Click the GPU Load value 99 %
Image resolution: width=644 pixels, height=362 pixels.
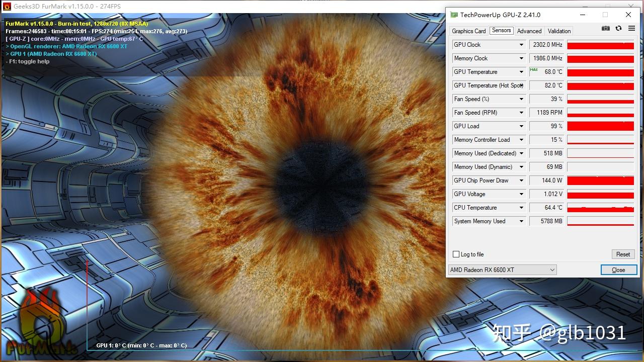click(546, 126)
